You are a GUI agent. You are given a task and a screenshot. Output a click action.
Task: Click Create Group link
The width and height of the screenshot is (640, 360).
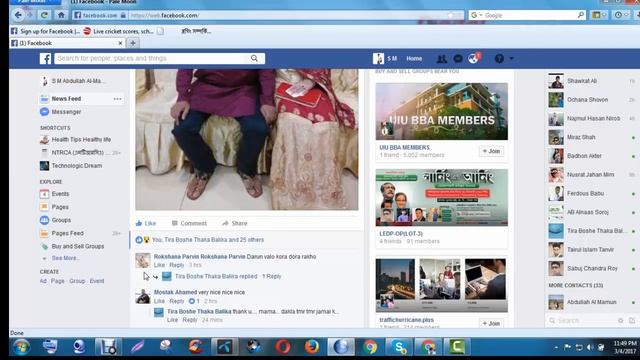pyautogui.click(x=77, y=281)
